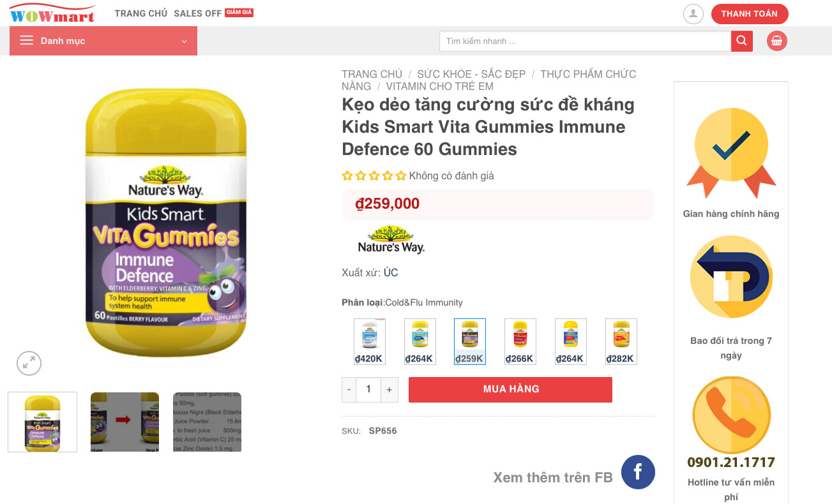This screenshot has height=504, width=832.
Task: Click the 7-day return policy icon
Action: click(x=731, y=277)
